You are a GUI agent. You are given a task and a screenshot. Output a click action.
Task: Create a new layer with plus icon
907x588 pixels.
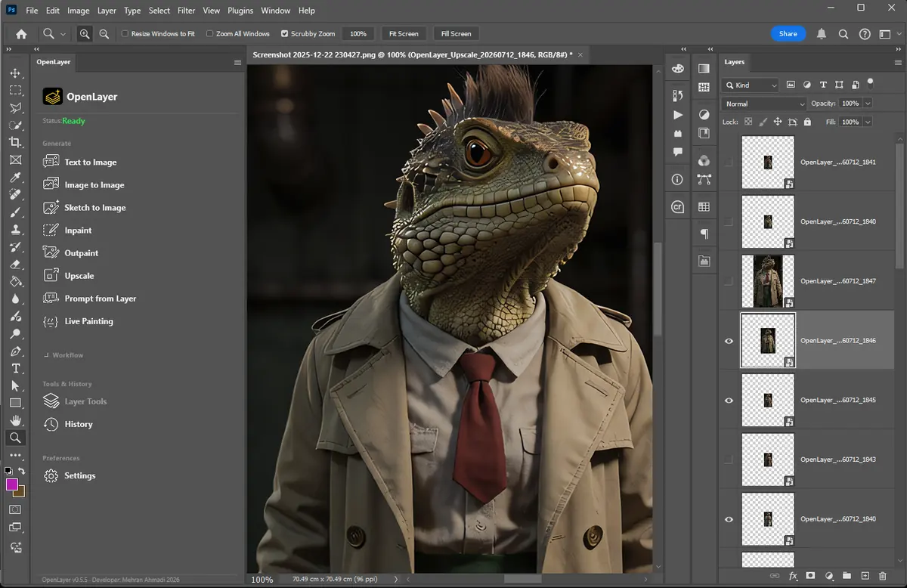[865, 576]
